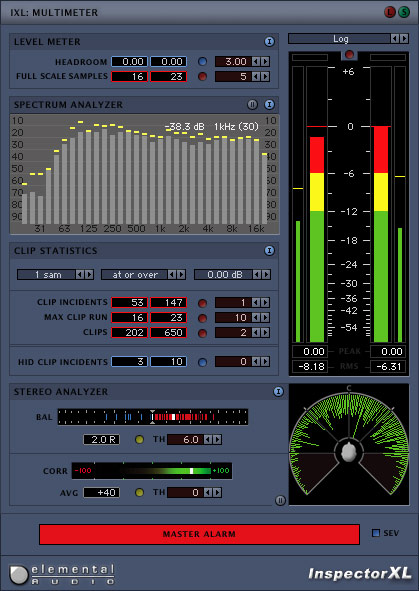419x591 pixels.
Task: Toggle the correlation AVG yellow alarm LED
Action: click(139, 493)
